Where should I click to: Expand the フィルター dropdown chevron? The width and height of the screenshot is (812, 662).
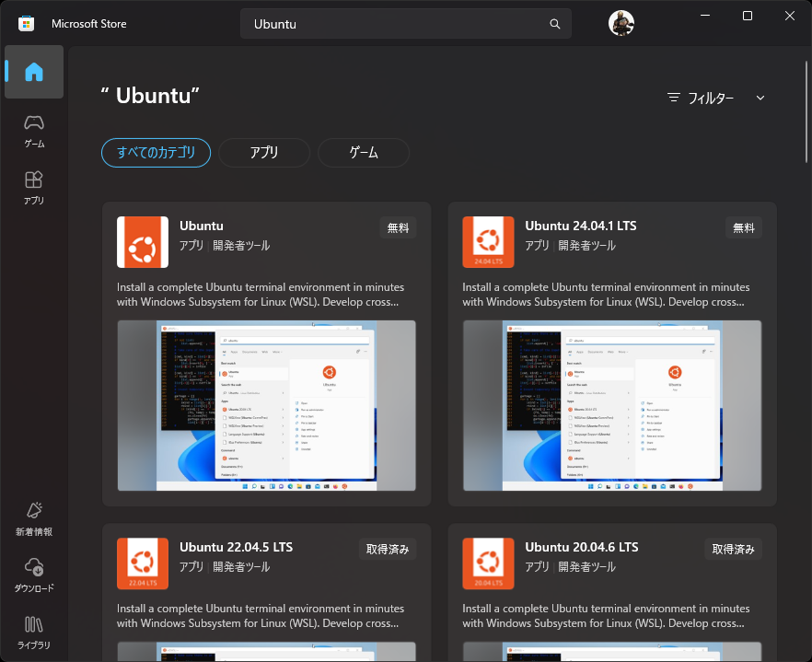tap(760, 98)
